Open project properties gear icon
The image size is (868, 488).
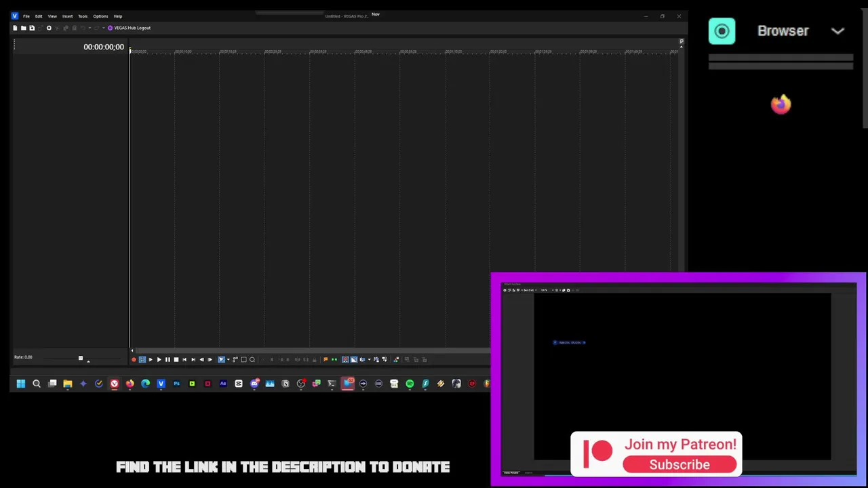(49, 28)
